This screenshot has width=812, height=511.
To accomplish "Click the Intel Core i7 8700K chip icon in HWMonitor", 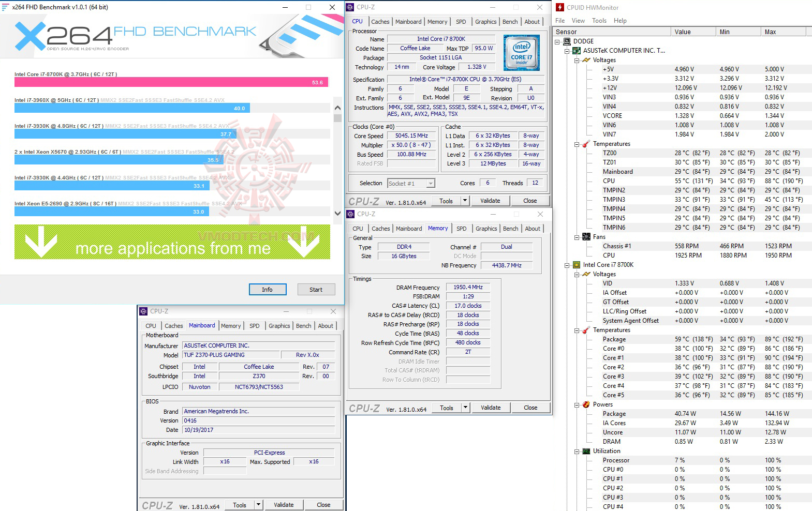I will click(577, 265).
